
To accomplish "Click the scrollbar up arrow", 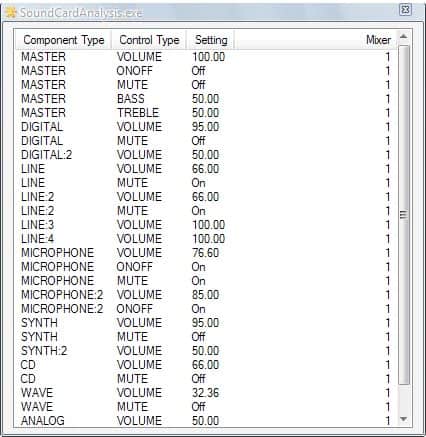I will [x=403, y=36].
